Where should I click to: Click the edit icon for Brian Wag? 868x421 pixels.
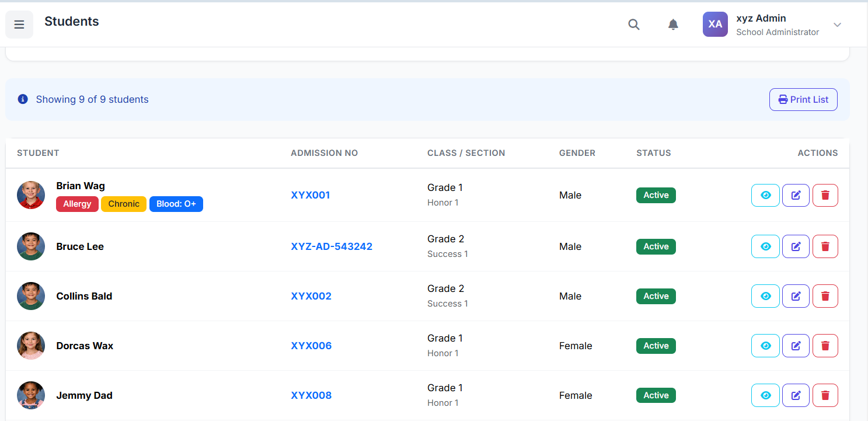click(x=796, y=195)
